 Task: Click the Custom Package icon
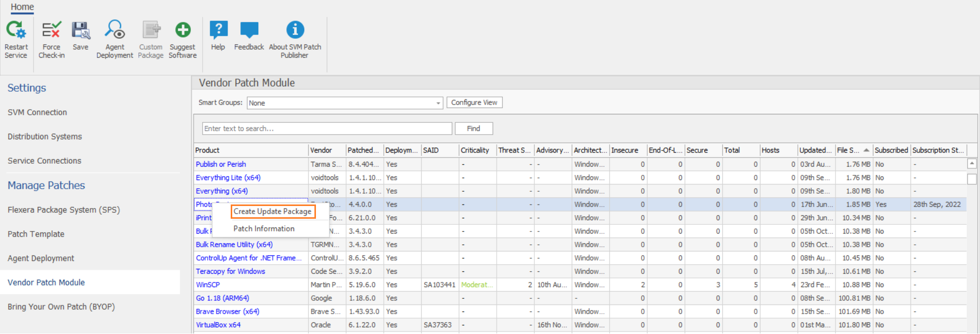pos(151,30)
